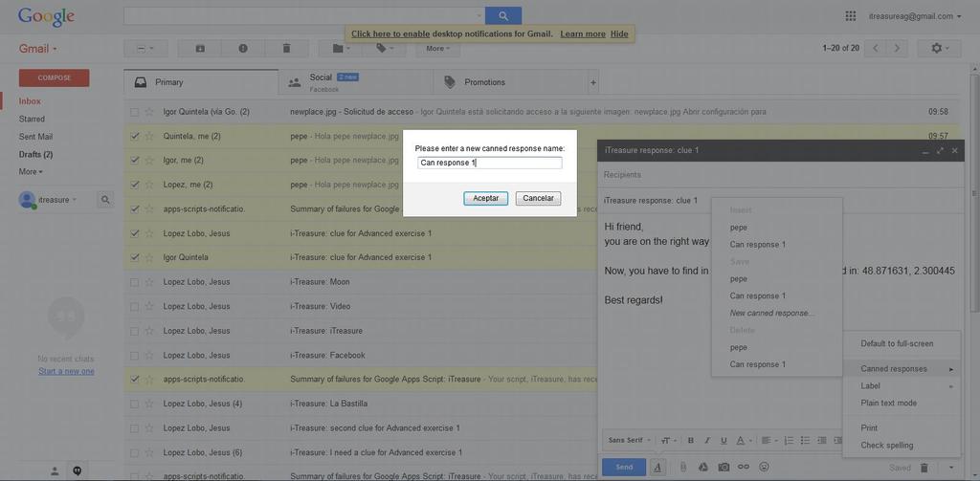Click the Attach files paperclip icon
Viewport: 980px width, 481px height.
click(x=683, y=467)
